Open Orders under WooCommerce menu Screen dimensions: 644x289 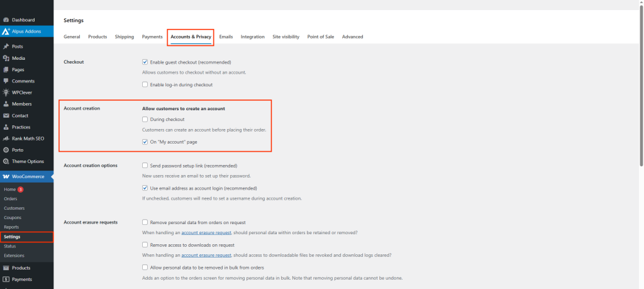pyautogui.click(x=11, y=198)
